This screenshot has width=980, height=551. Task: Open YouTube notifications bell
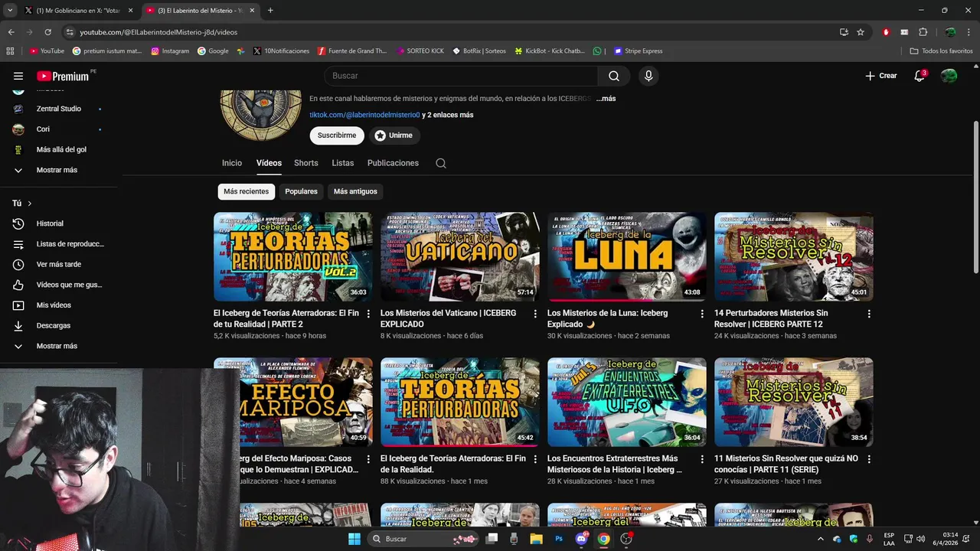tap(920, 76)
